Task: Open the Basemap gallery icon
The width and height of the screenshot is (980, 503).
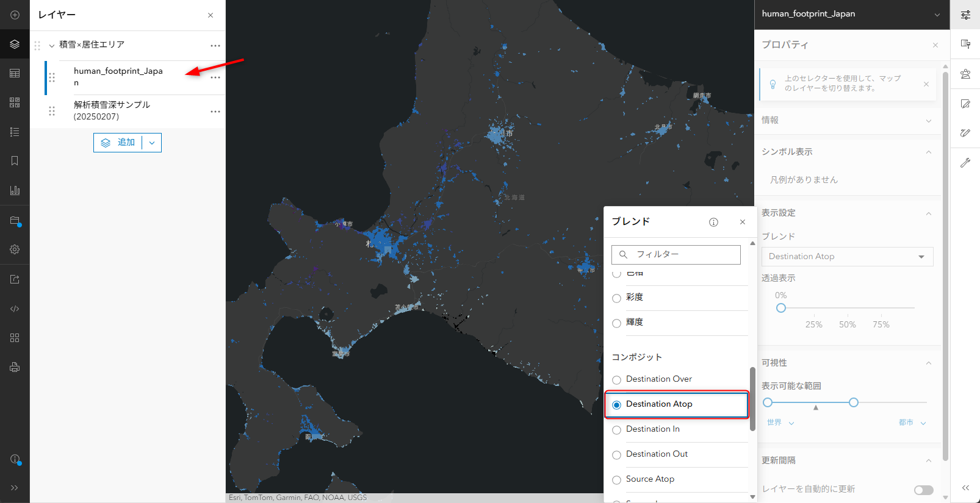Action: click(x=15, y=102)
